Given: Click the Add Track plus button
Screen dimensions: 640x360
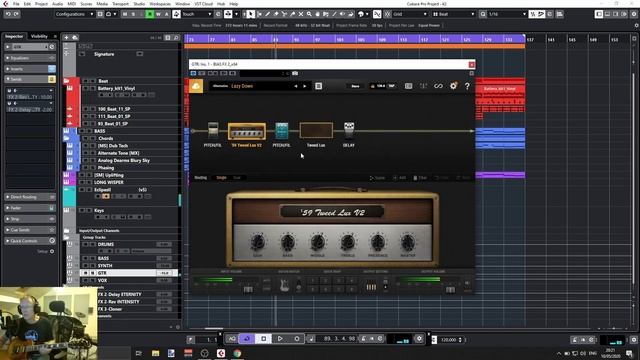Looking at the screenshot, I should [67, 38].
